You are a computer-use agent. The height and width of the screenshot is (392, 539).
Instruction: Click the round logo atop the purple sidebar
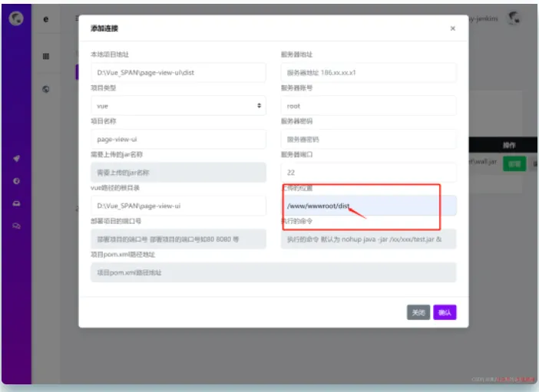pyautogui.click(x=16, y=18)
